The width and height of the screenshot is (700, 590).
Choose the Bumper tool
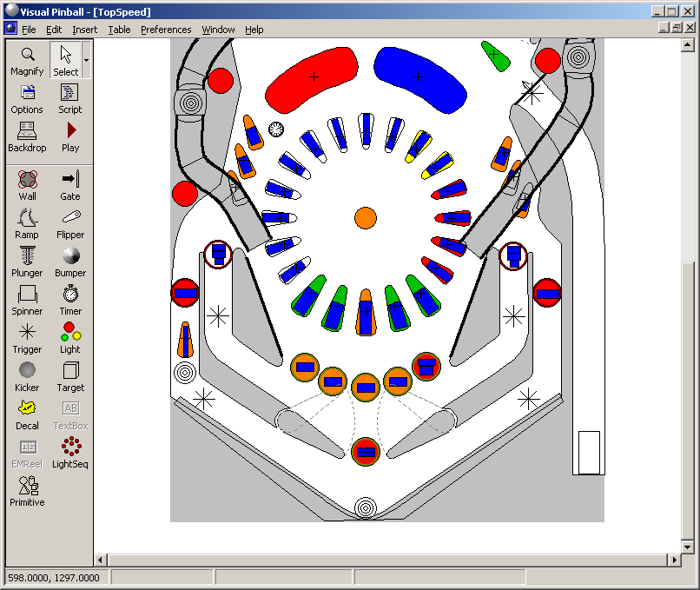point(70,262)
